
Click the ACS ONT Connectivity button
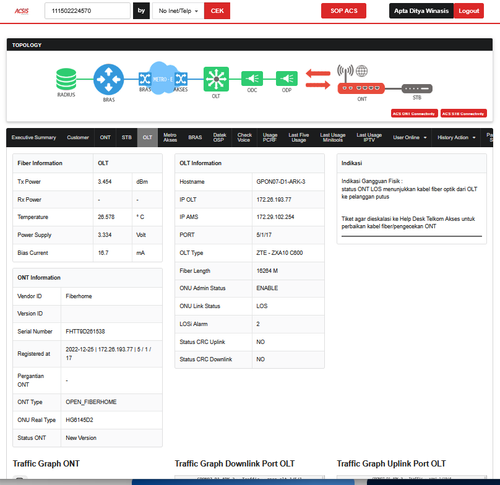414,113
